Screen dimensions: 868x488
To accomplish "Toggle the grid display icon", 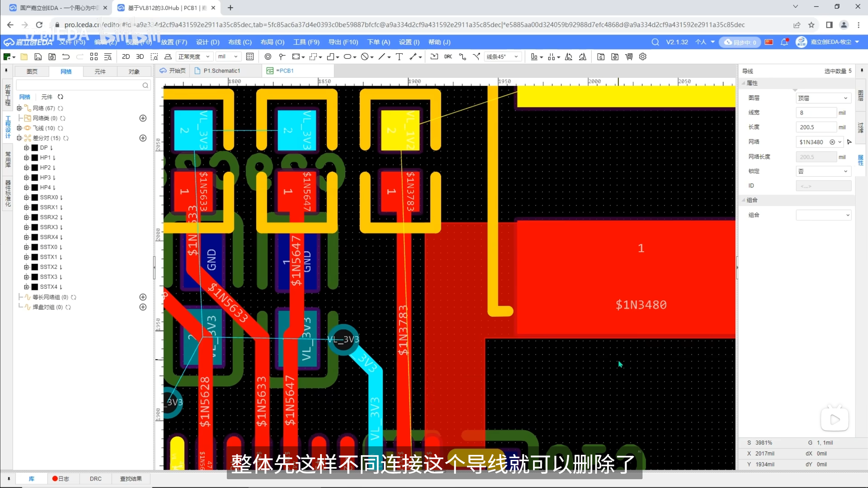I will pos(250,57).
